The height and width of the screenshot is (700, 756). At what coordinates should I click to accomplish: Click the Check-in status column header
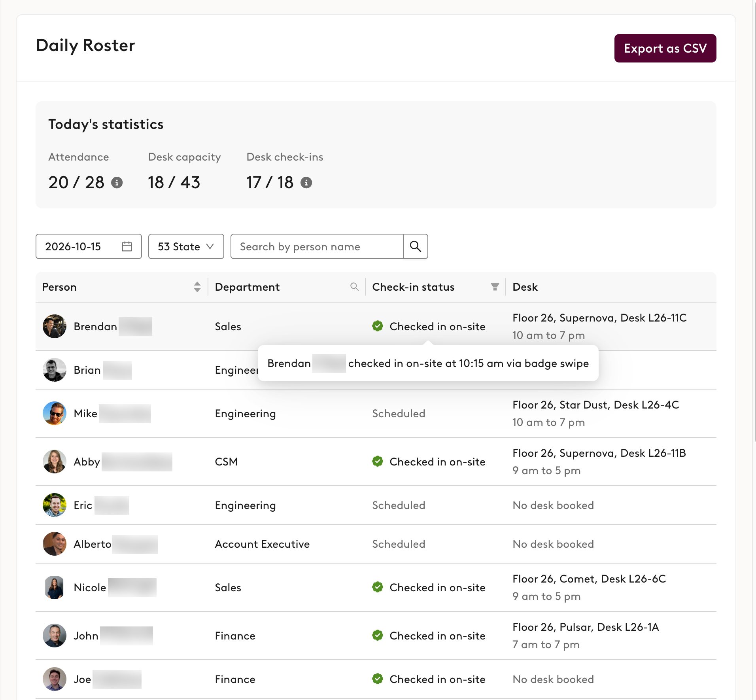coord(436,287)
